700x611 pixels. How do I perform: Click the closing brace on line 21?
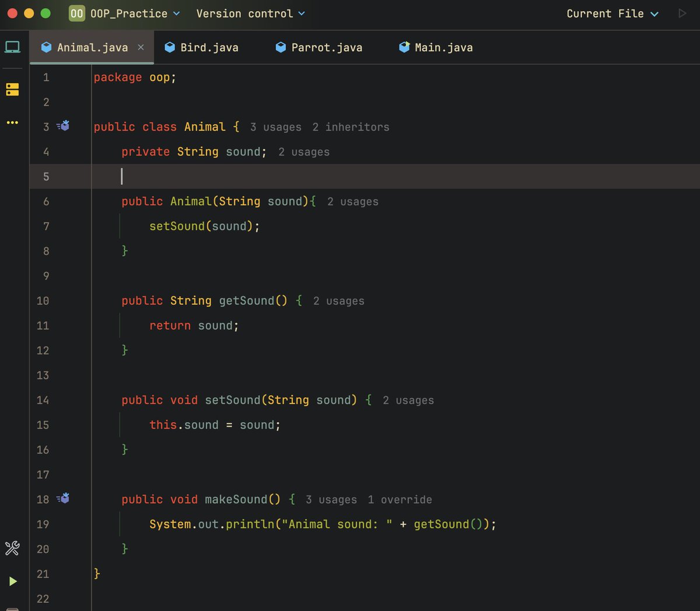[97, 574]
